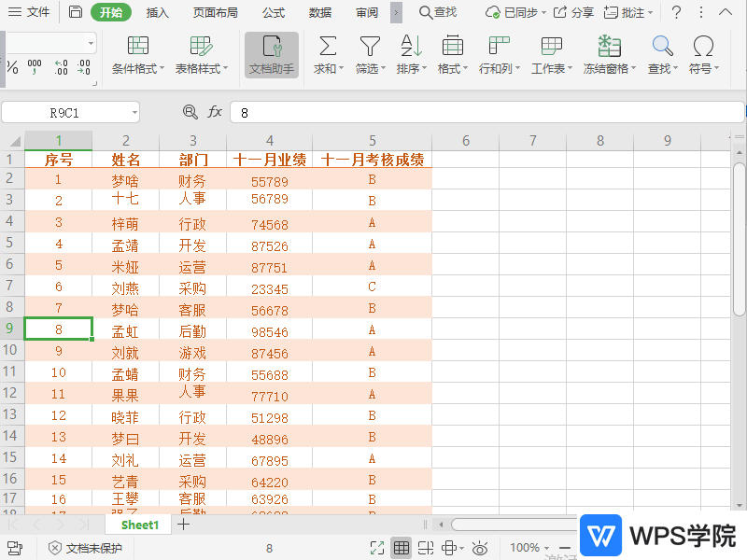Toggle the 文档助手 (Document Assistant) button
The width and height of the screenshot is (747, 560).
(x=271, y=56)
